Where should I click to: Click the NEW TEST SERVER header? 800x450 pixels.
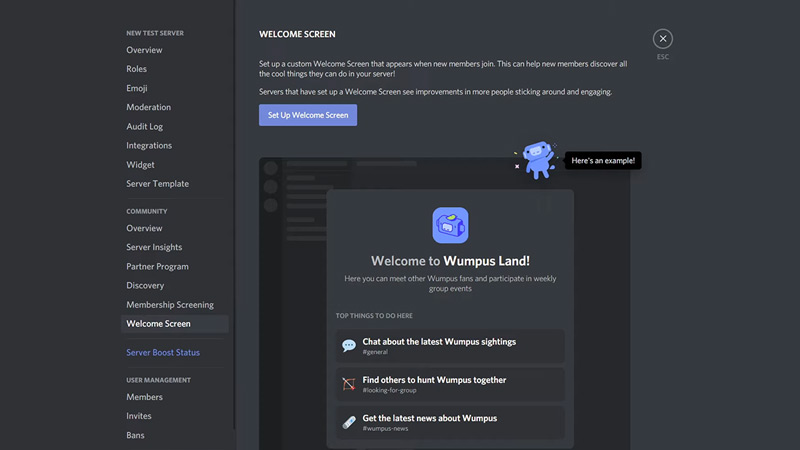pyautogui.click(x=155, y=33)
